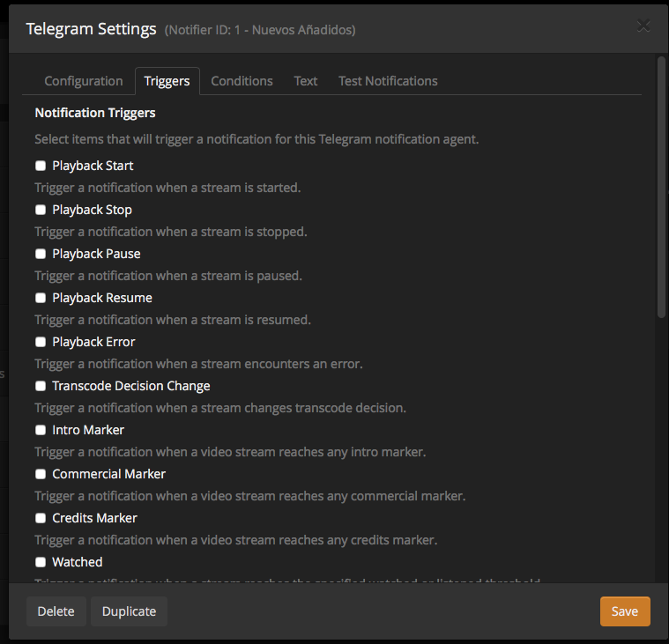Duplicate the notification agent
The width and height of the screenshot is (669, 644).
coord(129,611)
